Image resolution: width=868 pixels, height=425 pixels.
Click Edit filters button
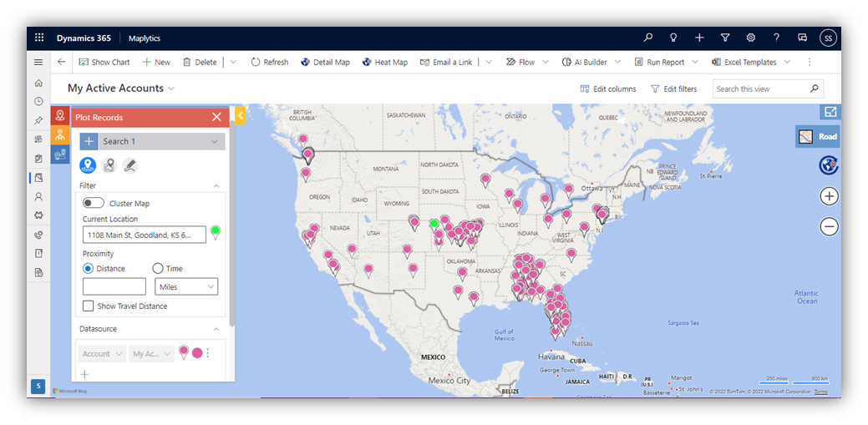tap(673, 89)
